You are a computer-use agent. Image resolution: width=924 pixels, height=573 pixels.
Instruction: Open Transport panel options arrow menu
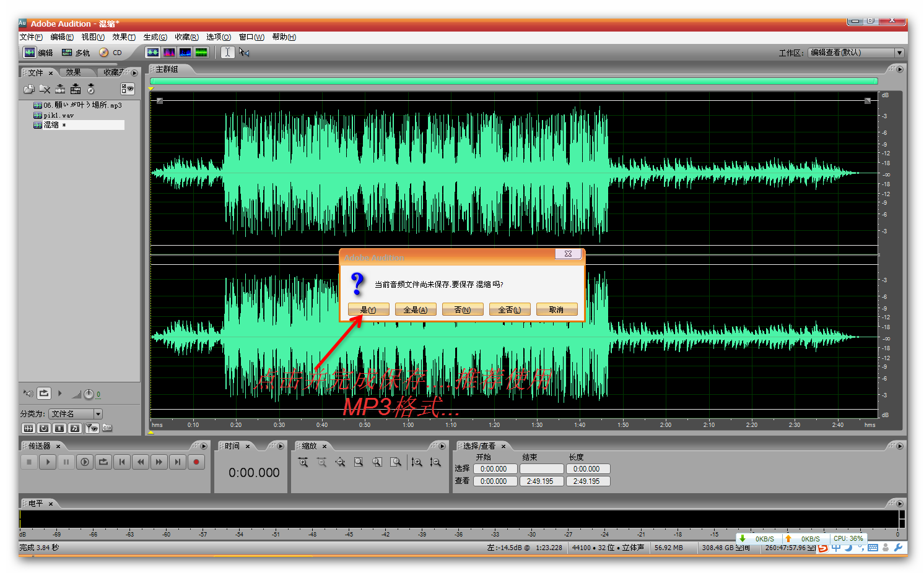(x=204, y=446)
